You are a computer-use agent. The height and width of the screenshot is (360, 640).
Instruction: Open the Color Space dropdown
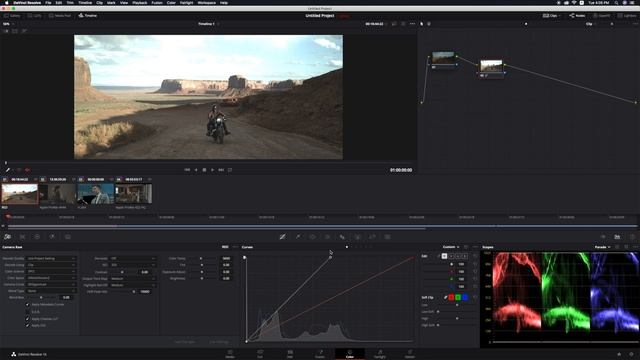[51, 278]
